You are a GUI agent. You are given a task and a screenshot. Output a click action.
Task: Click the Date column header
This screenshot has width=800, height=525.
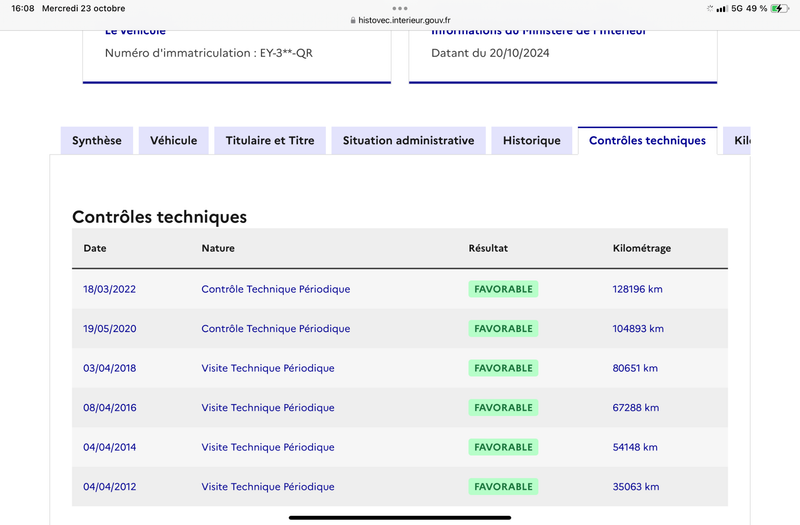pyautogui.click(x=95, y=248)
